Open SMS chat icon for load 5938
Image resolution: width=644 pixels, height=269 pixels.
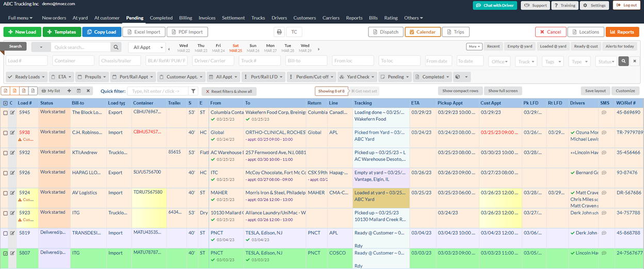604,132
